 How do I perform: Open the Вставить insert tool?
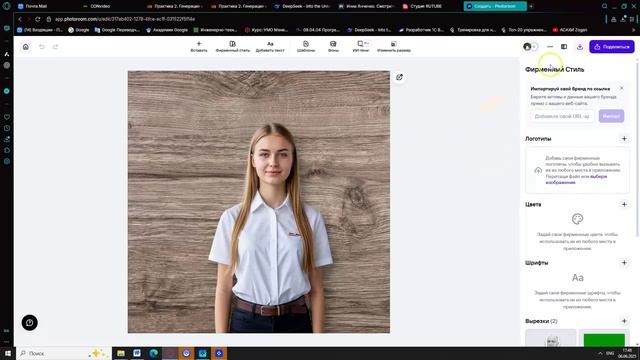point(199,47)
